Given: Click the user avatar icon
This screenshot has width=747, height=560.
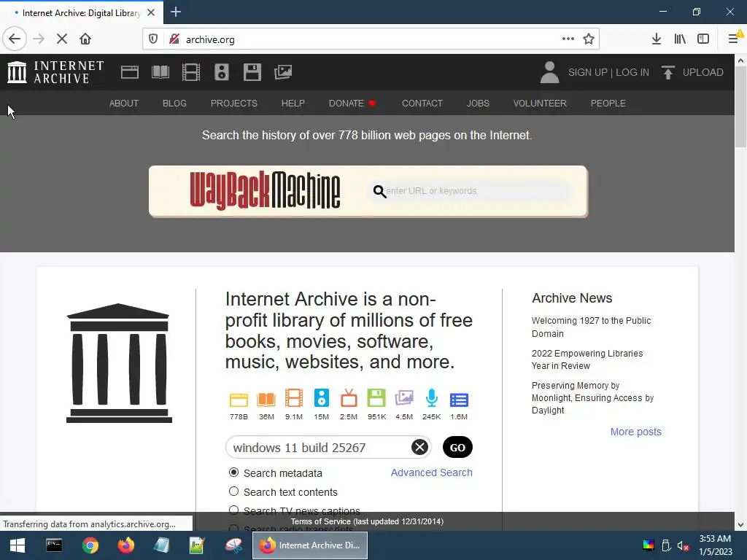Looking at the screenshot, I should (549, 72).
